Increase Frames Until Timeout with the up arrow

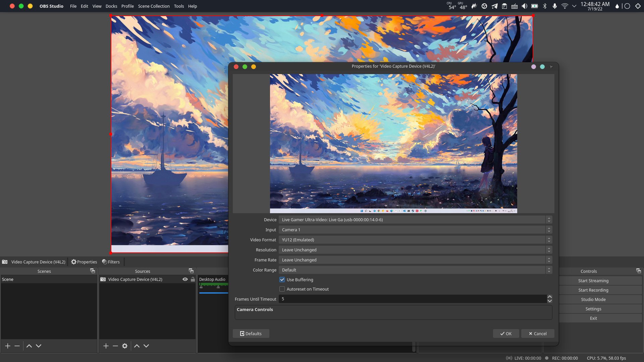pyautogui.click(x=549, y=297)
